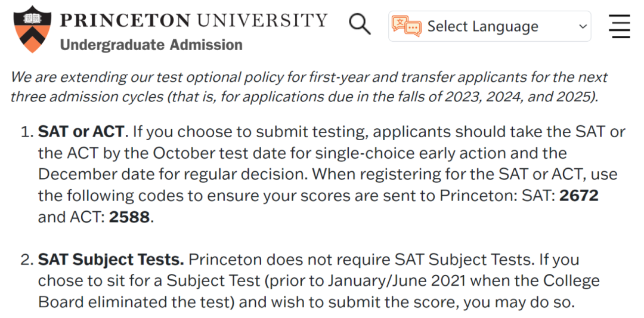The height and width of the screenshot is (318, 644).
Task: Open the search magnifying glass
Action: 360,23
